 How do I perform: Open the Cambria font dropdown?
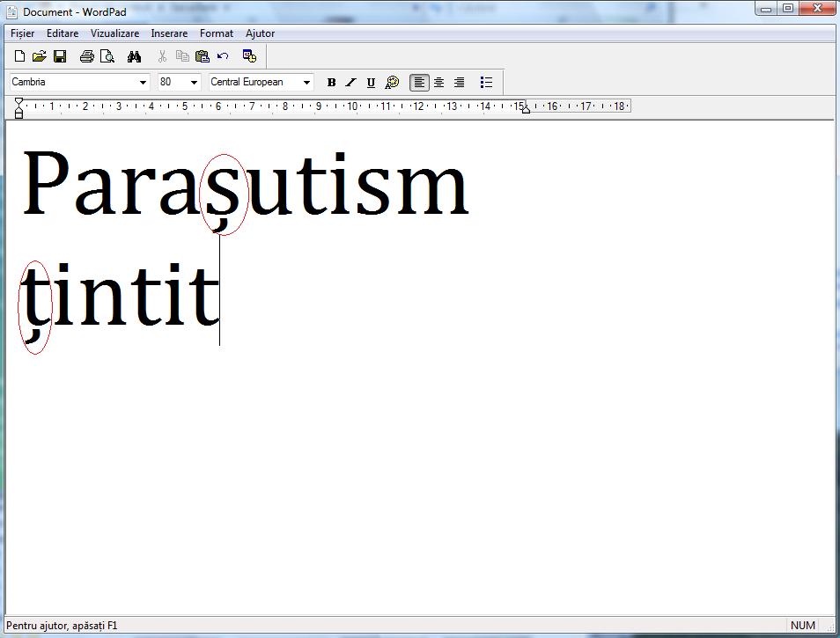[142, 82]
